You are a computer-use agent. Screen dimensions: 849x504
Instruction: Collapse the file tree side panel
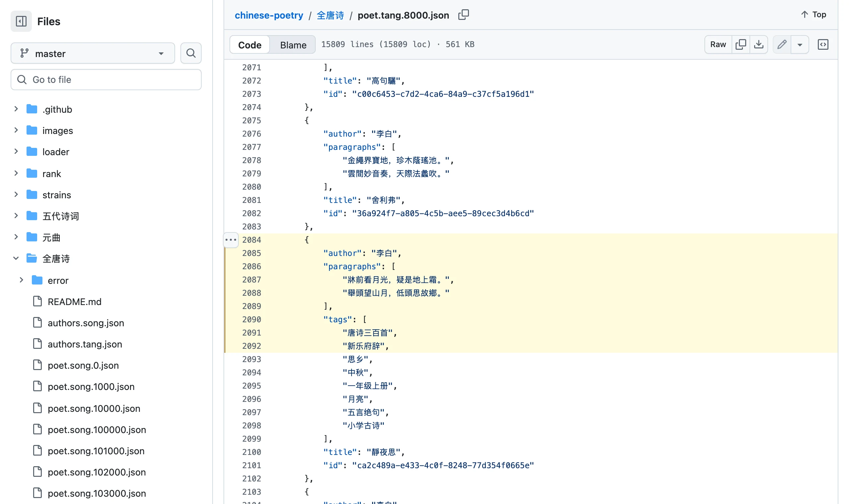coord(21,22)
